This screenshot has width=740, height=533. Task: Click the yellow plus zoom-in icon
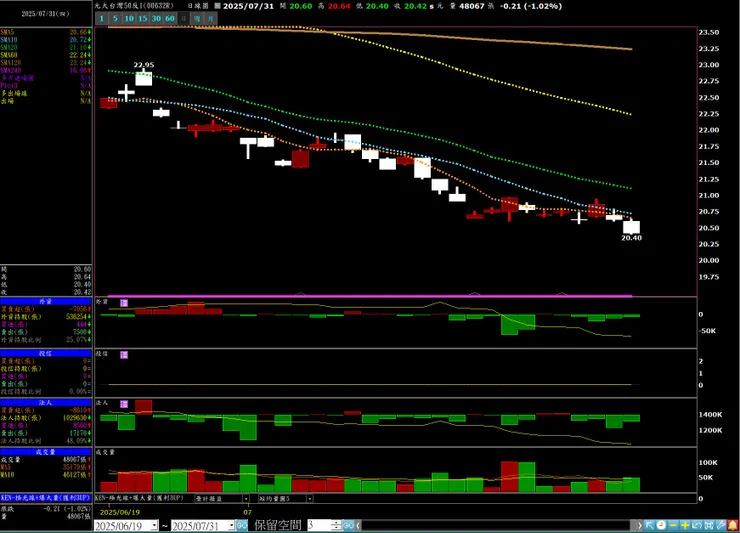point(685,525)
